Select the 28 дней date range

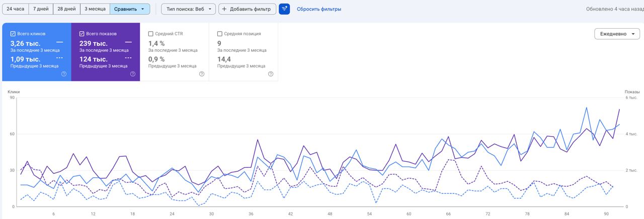(x=66, y=9)
